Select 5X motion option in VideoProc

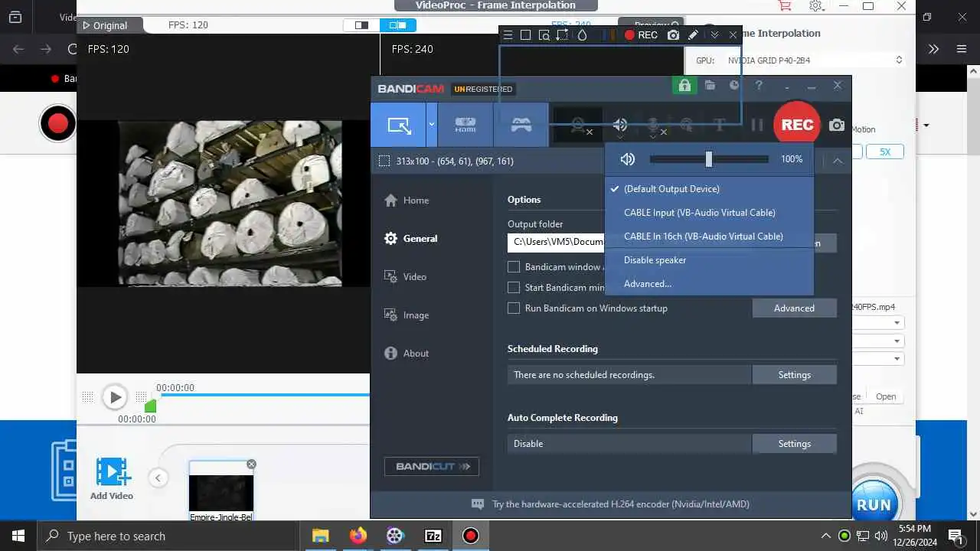[885, 152]
